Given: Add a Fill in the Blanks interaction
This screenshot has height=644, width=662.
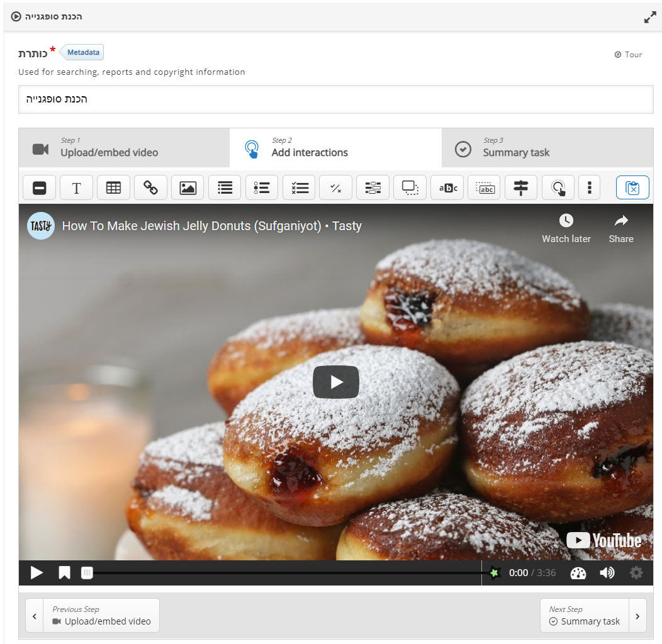Looking at the screenshot, I should (x=447, y=187).
